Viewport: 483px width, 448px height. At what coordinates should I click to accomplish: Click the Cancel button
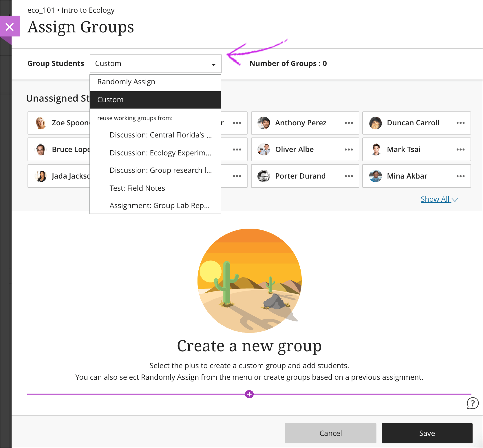coord(330,433)
